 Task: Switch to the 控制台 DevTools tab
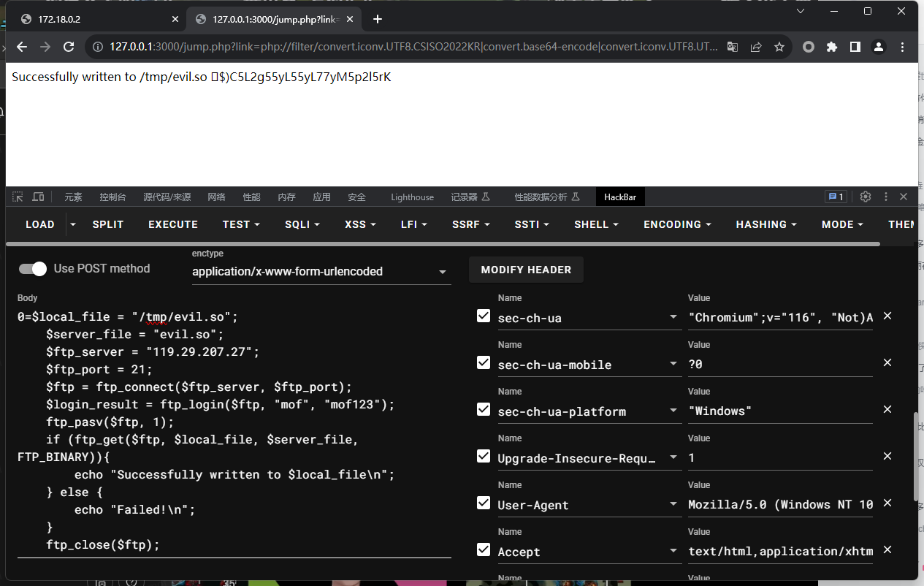click(112, 197)
